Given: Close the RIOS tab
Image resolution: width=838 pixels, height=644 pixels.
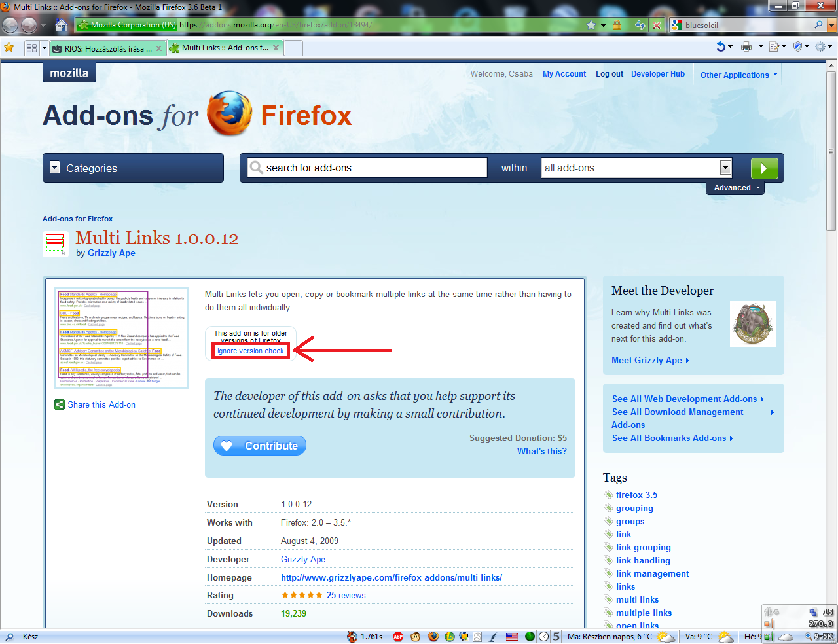Looking at the screenshot, I should coord(158,48).
